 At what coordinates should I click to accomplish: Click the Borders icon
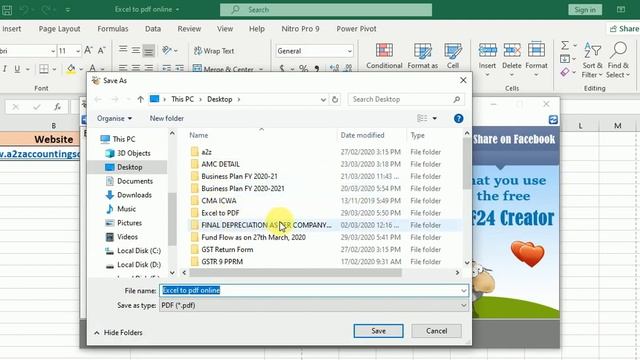click(44, 69)
